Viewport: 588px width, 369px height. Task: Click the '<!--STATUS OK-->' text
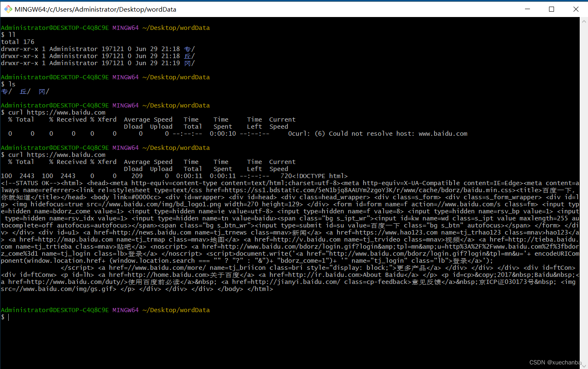(x=31, y=183)
